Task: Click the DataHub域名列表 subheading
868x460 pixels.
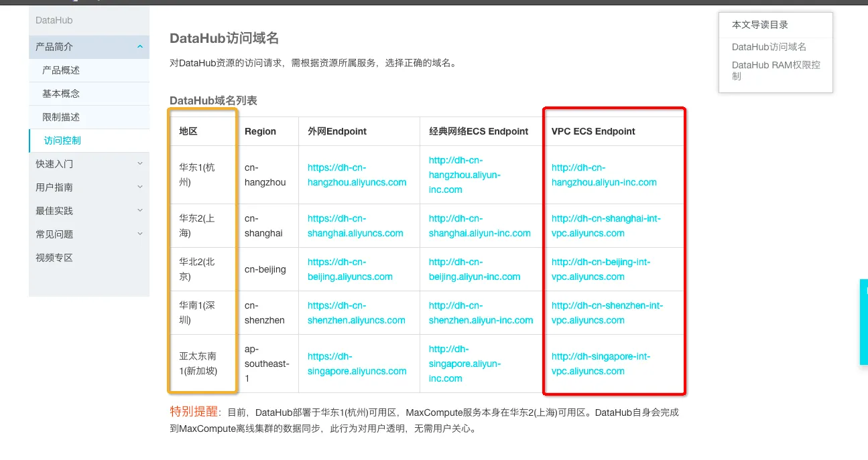Action: [213, 100]
